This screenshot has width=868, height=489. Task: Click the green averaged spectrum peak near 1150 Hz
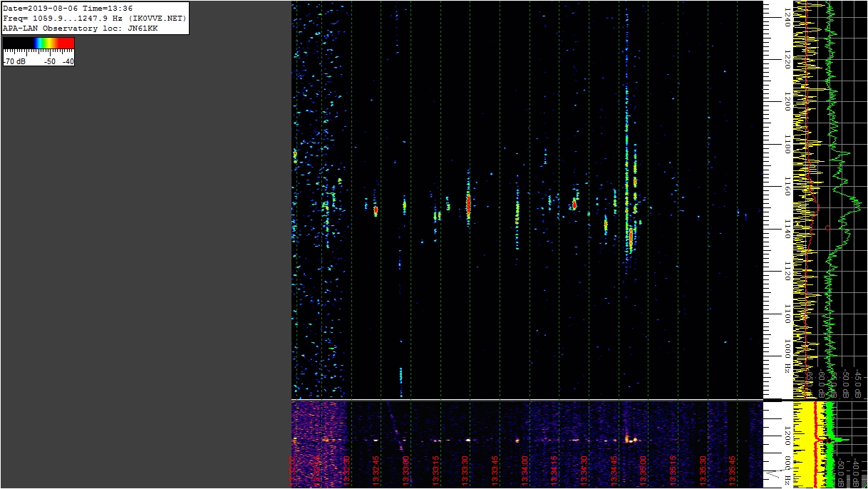pos(858,205)
